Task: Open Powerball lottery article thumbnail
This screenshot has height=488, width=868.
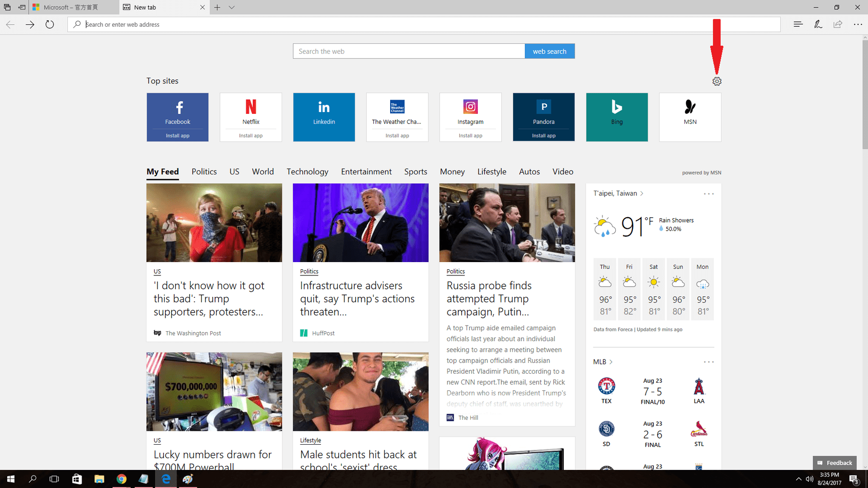Action: tap(214, 392)
